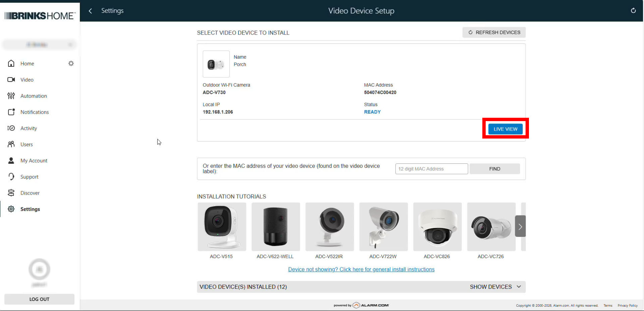The width and height of the screenshot is (644, 311).
Task: Open Home settings gear icon
Action: (71, 63)
